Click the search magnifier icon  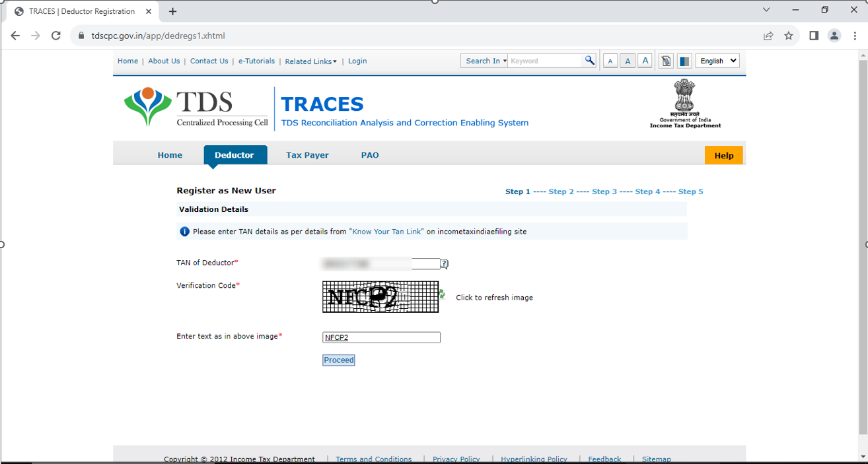tap(589, 60)
